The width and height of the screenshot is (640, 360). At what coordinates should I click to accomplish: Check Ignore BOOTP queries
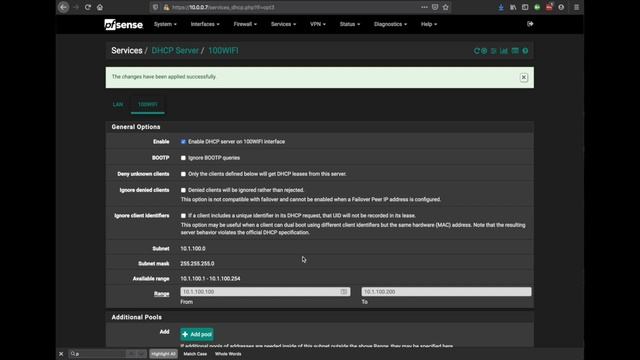pyautogui.click(x=183, y=158)
